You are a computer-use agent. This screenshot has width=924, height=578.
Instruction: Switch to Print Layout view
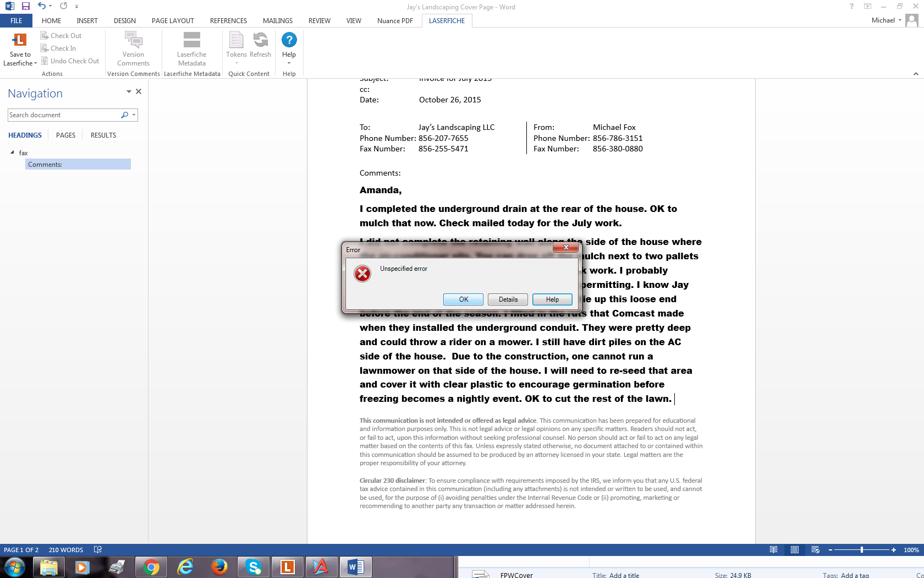[794, 550]
